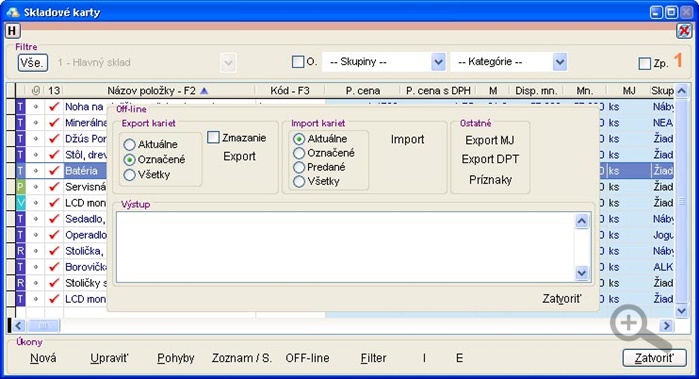Expand the Hlavný sklad warehouse dropdown

click(x=229, y=63)
